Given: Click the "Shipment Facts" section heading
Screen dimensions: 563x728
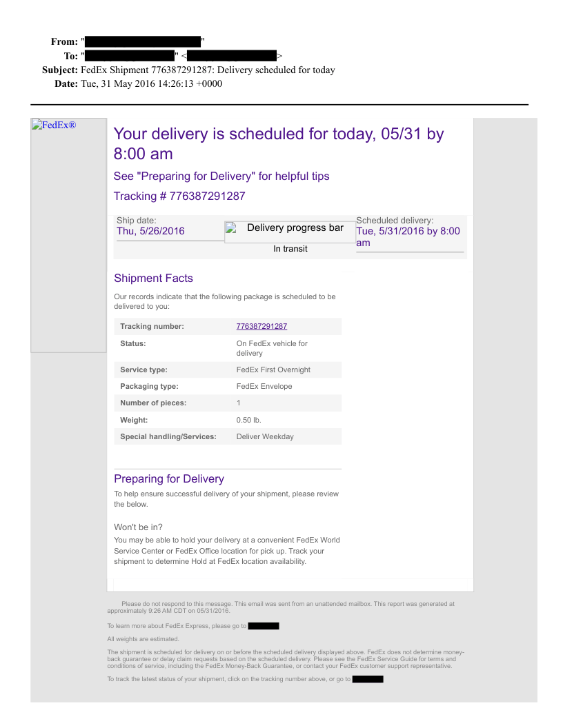Looking at the screenshot, I should pos(153,279).
